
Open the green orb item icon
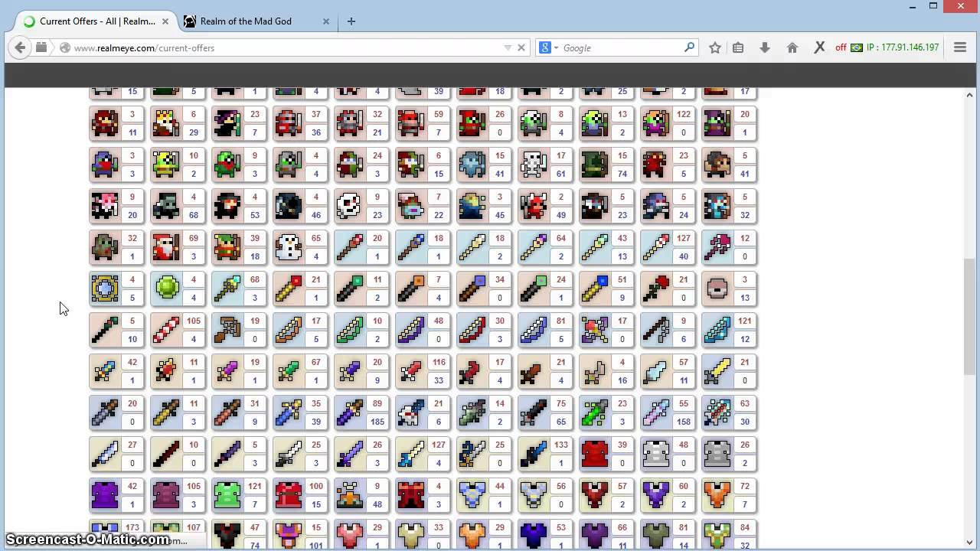click(x=166, y=289)
